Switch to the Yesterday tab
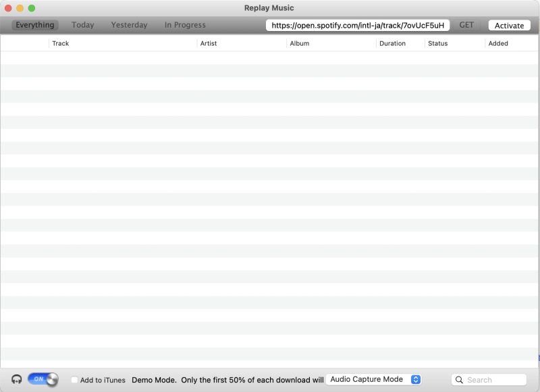Image resolution: width=540 pixels, height=392 pixels. pyautogui.click(x=129, y=25)
